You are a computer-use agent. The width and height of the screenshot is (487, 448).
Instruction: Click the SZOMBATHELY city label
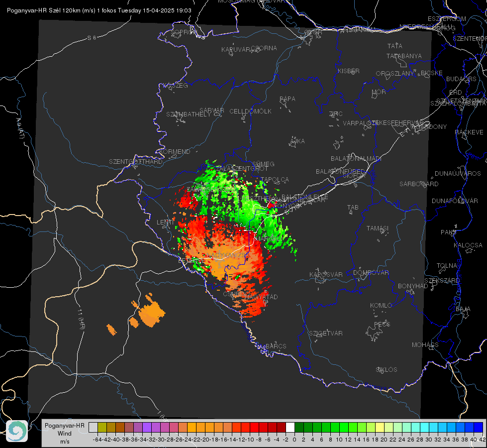pyautogui.click(x=189, y=114)
